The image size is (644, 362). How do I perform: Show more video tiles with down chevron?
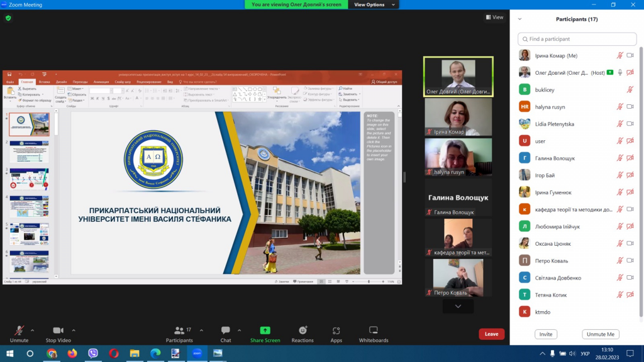(x=458, y=306)
